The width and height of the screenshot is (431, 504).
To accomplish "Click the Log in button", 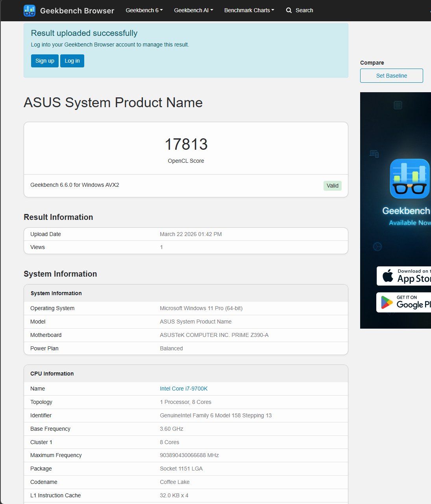I will [x=72, y=61].
